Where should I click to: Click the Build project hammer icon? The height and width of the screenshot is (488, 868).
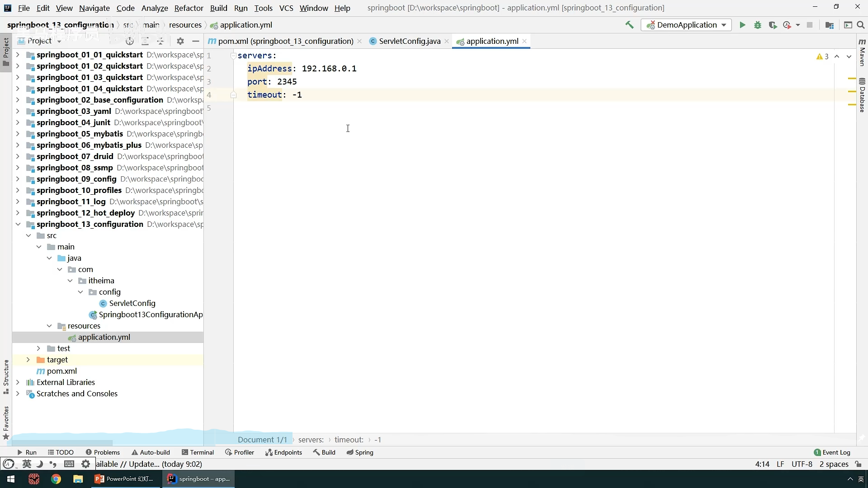point(629,25)
